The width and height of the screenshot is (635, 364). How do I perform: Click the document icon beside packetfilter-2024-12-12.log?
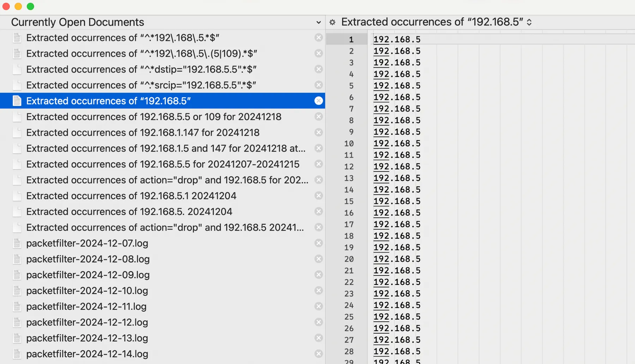click(x=17, y=322)
